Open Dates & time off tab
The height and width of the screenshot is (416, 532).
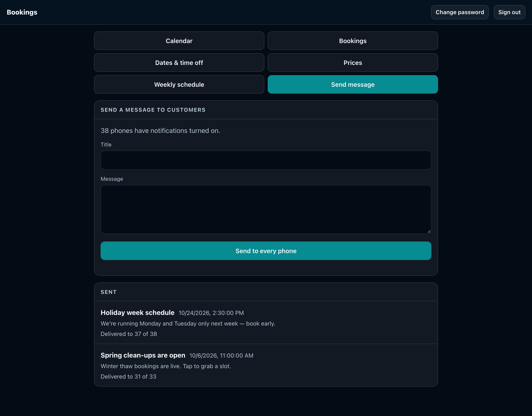point(179,63)
